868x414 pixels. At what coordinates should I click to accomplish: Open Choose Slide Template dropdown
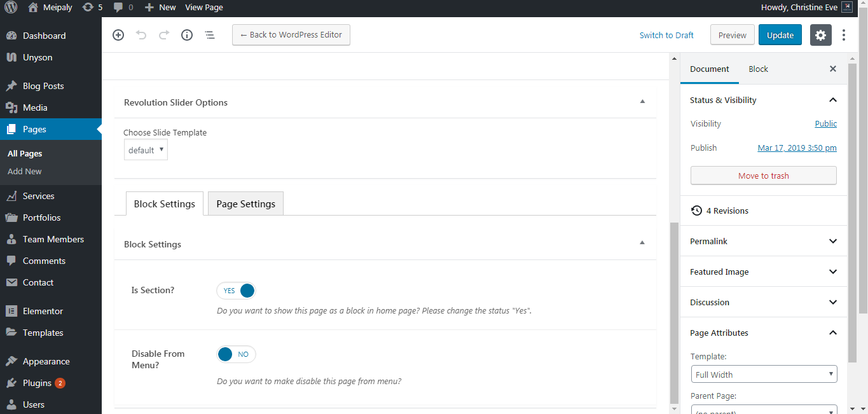146,150
